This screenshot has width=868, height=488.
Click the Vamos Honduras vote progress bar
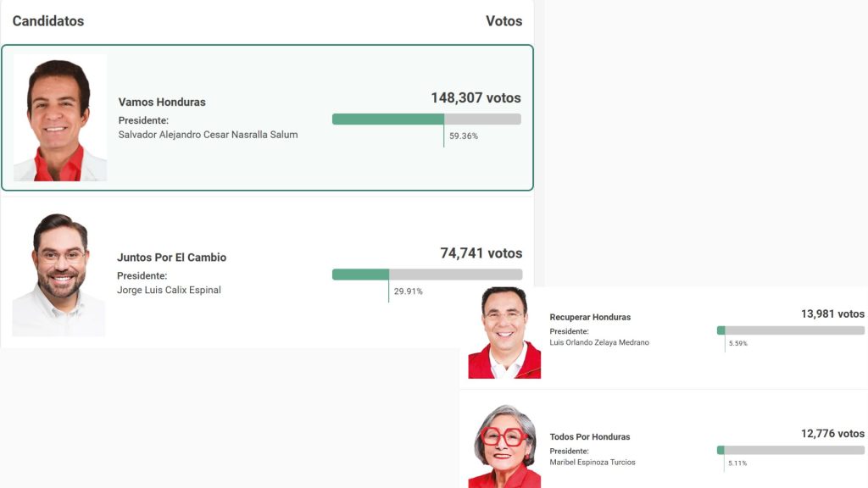tap(426, 119)
